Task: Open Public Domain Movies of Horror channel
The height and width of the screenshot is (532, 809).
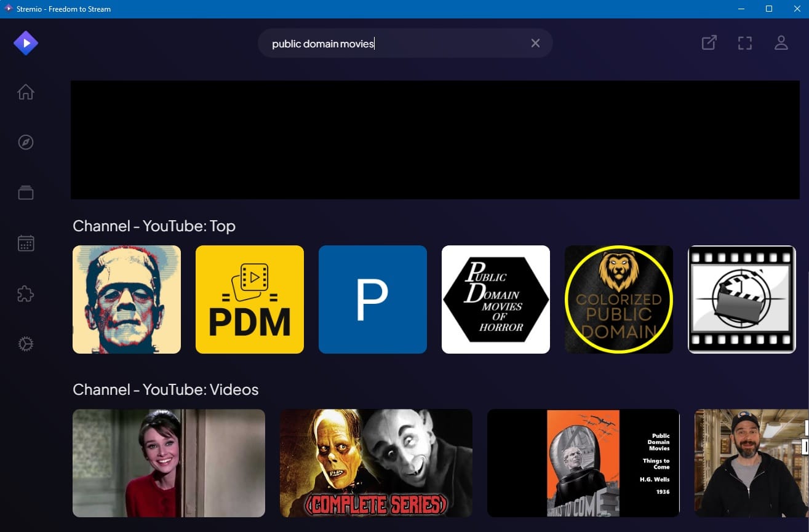Action: click(x=496, y=300)
